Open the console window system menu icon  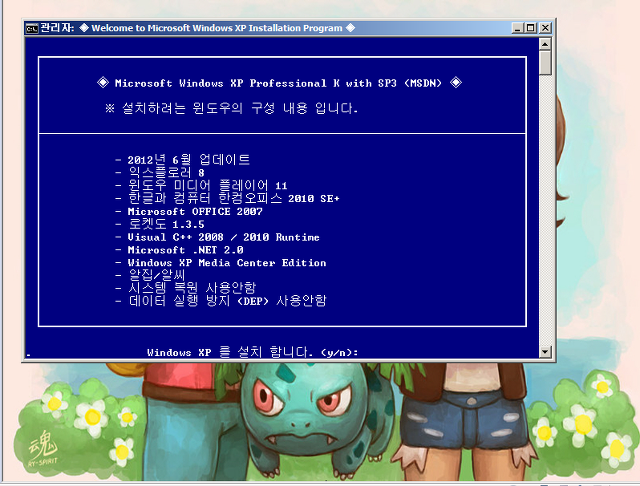pyautogui.click(x=31, y=28)
